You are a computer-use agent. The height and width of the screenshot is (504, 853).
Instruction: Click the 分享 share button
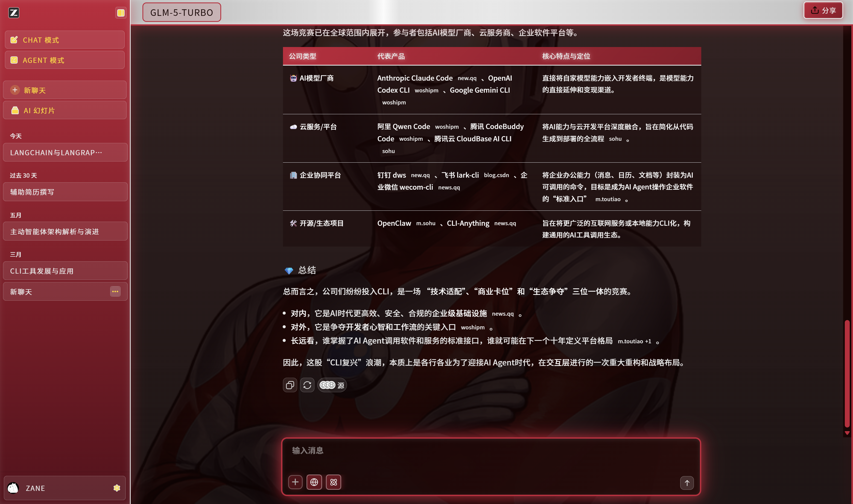[x=823, y=10]
